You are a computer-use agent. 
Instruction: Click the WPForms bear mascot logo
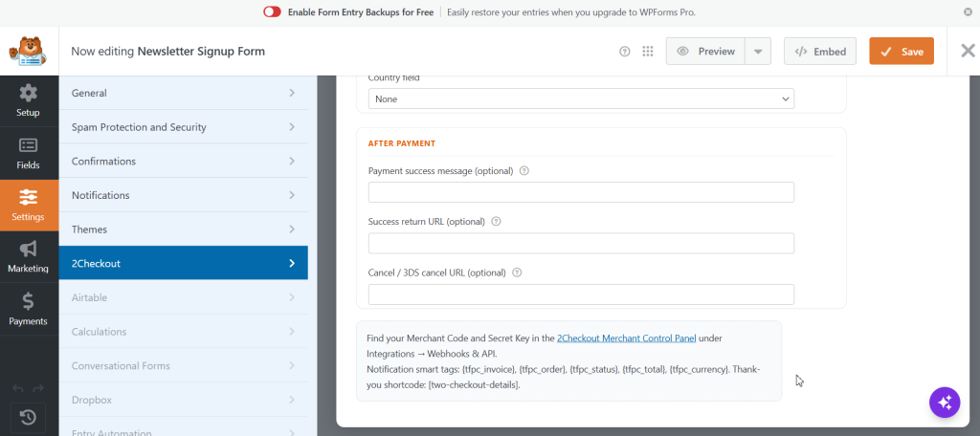point(28,52)
